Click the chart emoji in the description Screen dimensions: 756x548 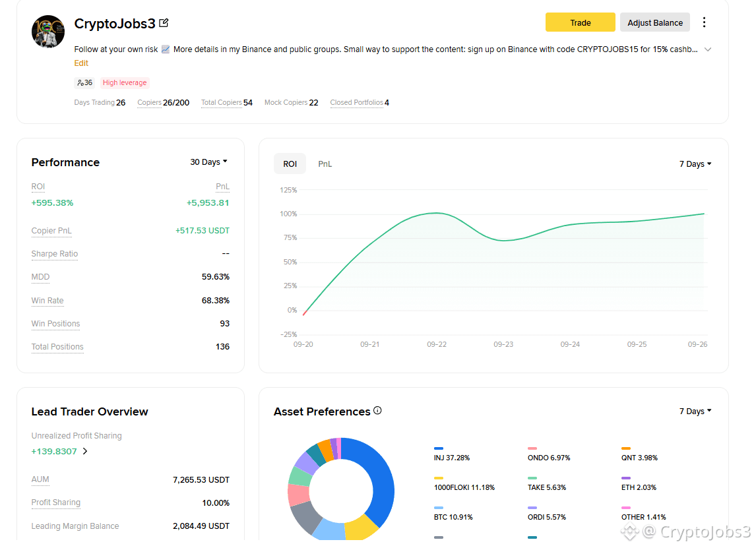[x=166, y=49]
